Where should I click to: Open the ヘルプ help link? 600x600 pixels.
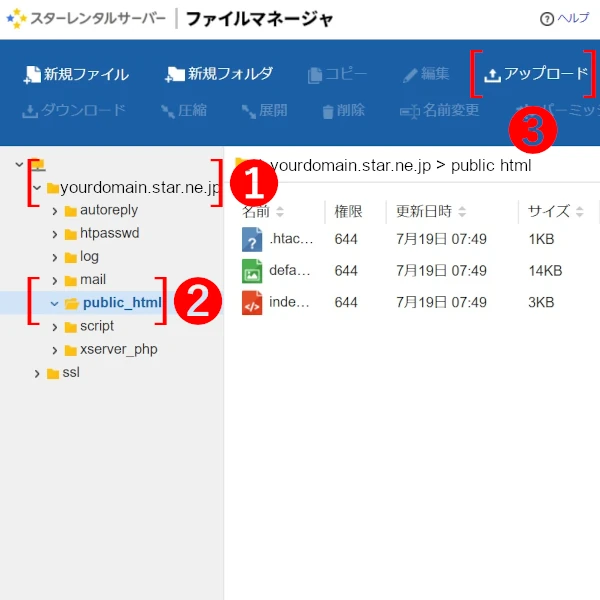573,18
